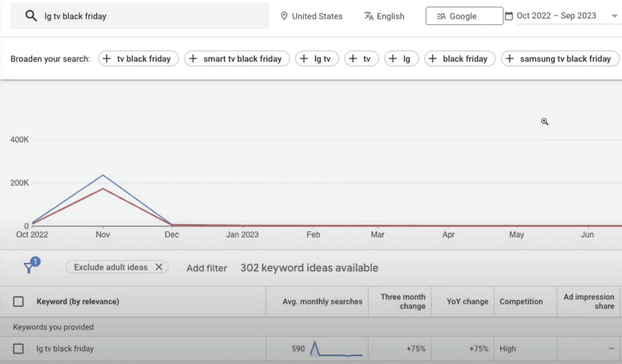The width and height of the screenshot is (622, 364).
Task: Click the red line peak at Nov on chart
Action: 103,189
